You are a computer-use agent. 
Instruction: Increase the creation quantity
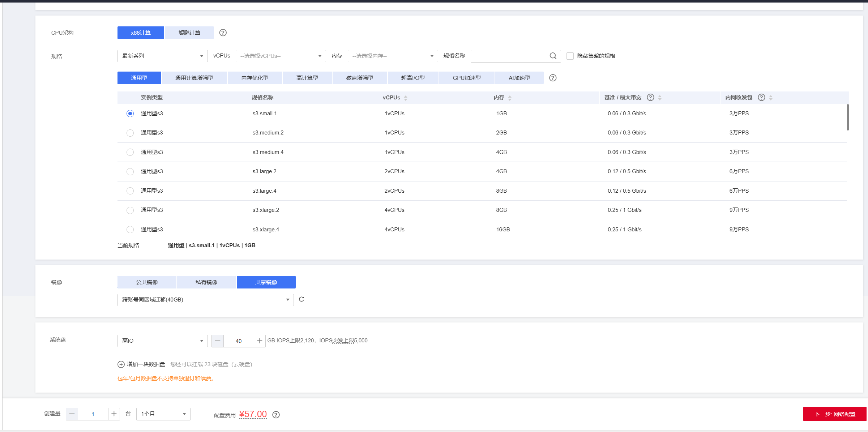(114, 414)
